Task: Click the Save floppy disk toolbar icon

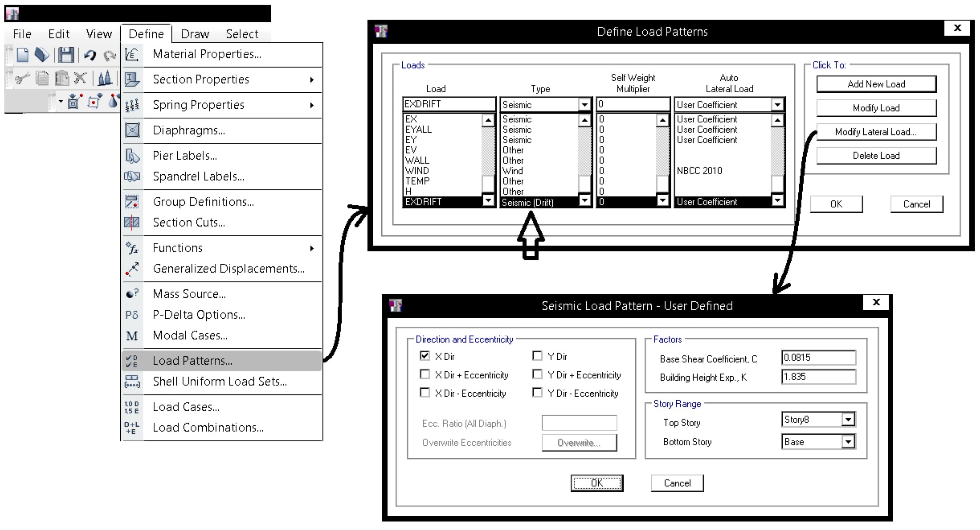Action: pyautogui.click(x=66, y=55)
